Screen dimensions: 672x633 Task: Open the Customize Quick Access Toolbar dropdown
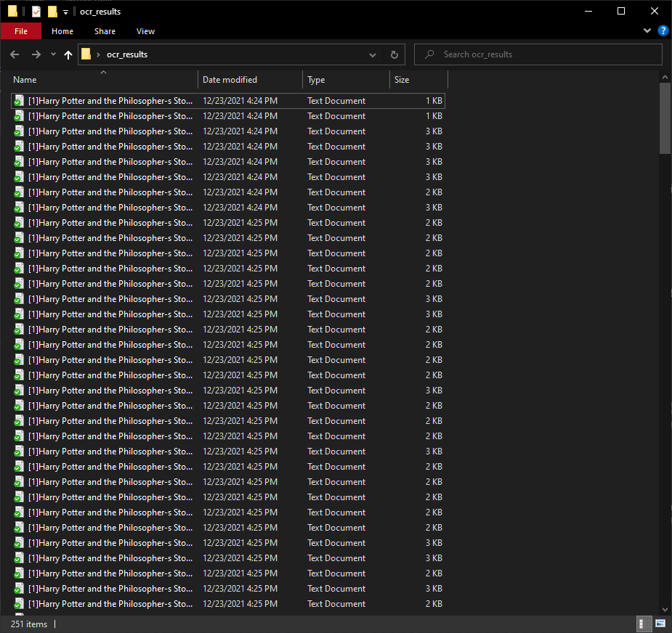point(65,12)
